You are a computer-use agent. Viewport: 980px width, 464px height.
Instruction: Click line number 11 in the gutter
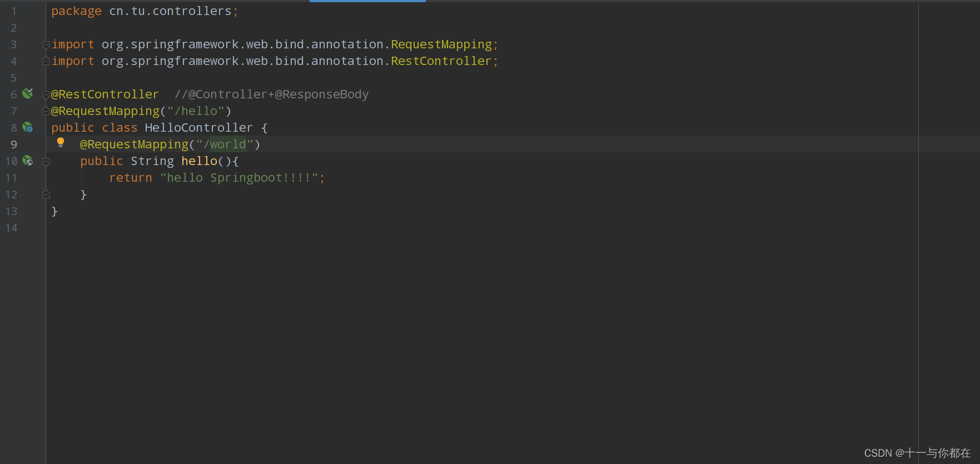coord(11,178)
